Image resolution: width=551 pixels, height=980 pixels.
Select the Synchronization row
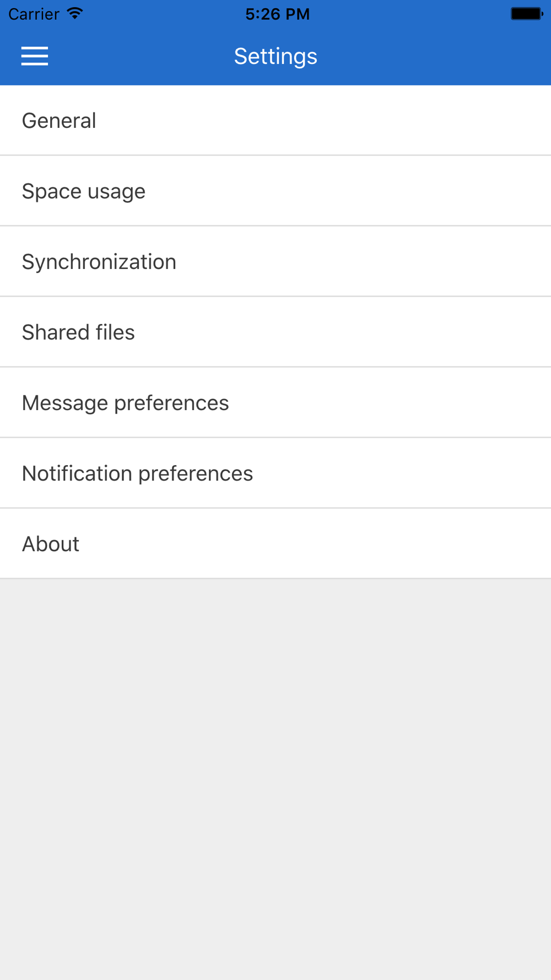click(x=275, y=261)
